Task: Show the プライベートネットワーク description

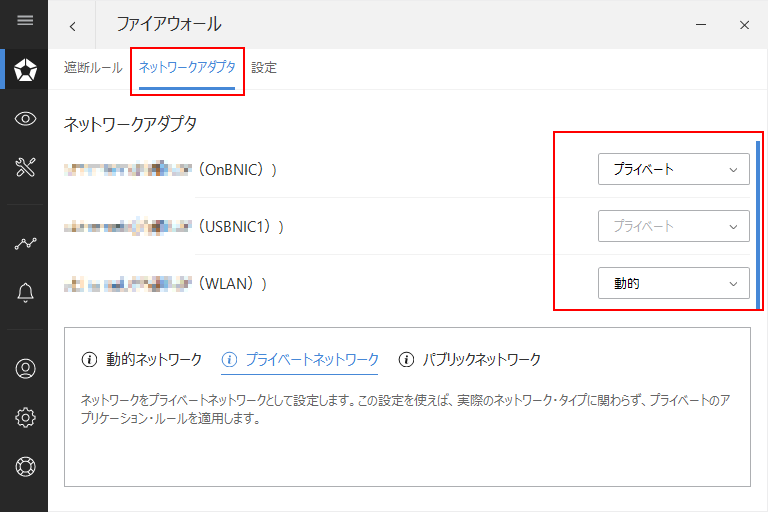Action: 312,359
